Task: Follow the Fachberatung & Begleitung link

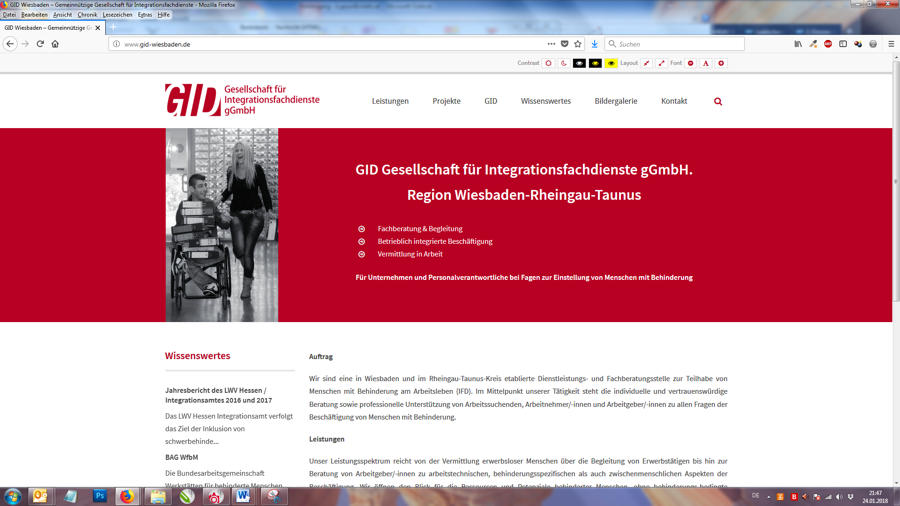Action: [420, 228]
